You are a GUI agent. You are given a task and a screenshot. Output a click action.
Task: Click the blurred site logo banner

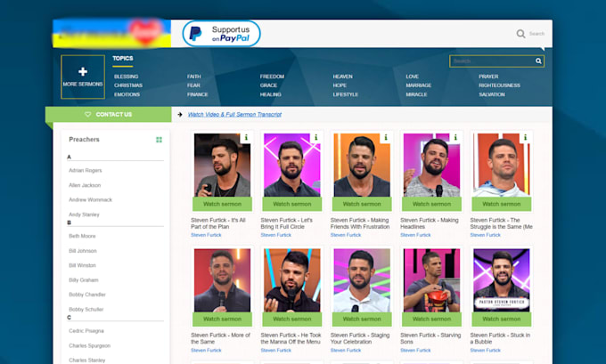[x=111, y=33]
